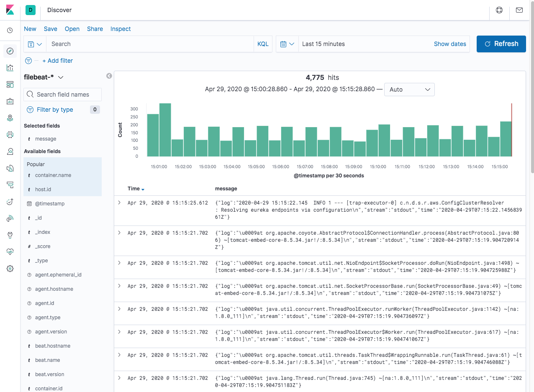Click Save in the Discover menu
Image resolution: width=534 pixels, height=392 pixels.
51,29
